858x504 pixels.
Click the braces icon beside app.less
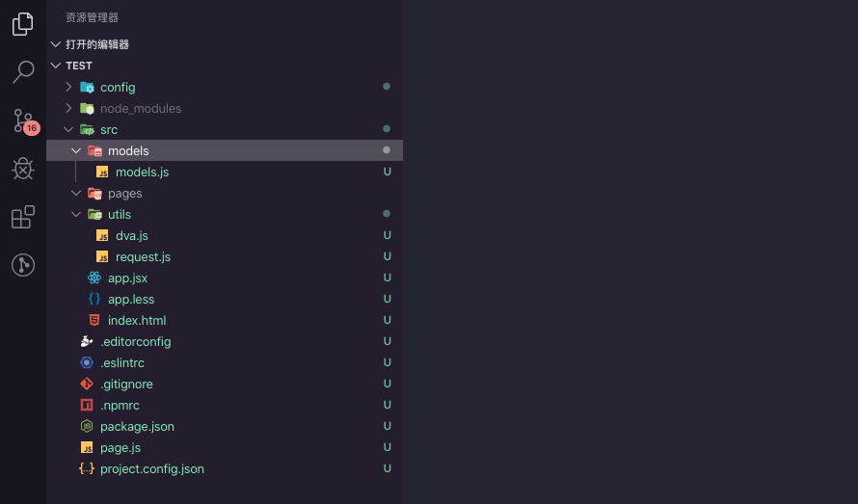click(x=94, y=299)
